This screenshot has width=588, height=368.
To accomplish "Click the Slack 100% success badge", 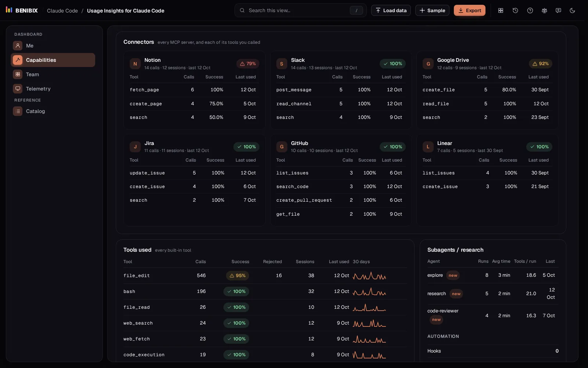I will pos(393,64).
